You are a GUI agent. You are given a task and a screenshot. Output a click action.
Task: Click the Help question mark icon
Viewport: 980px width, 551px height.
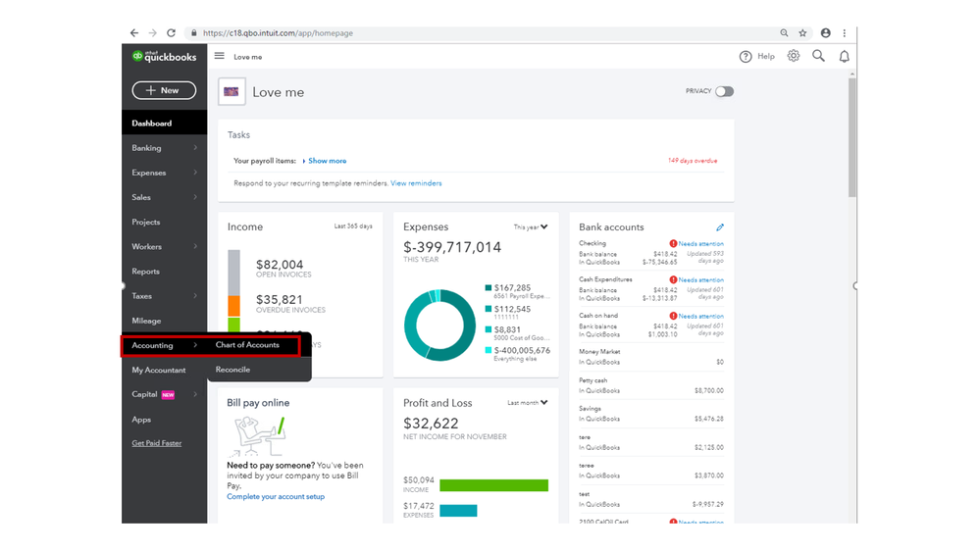coord(746,57)
